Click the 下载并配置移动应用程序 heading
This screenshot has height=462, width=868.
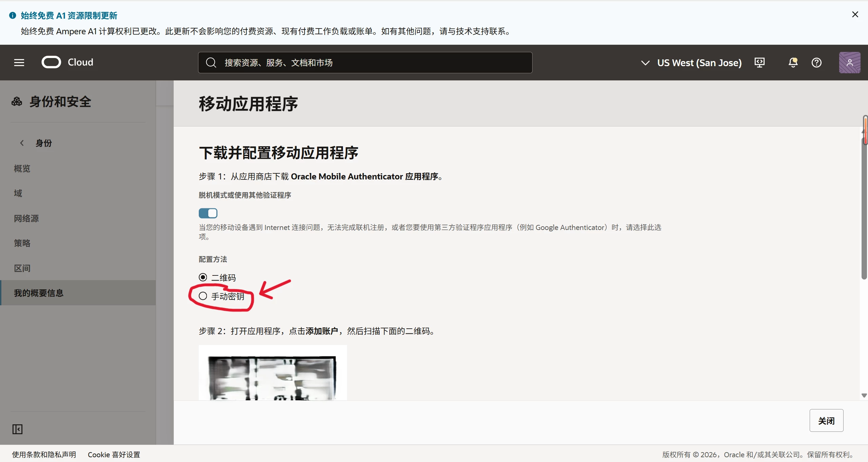click(278, 153)
